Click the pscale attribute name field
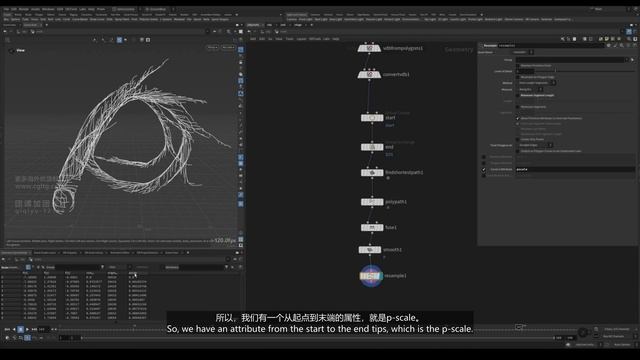The image size is (640, 360). click(x=576, y=169)
